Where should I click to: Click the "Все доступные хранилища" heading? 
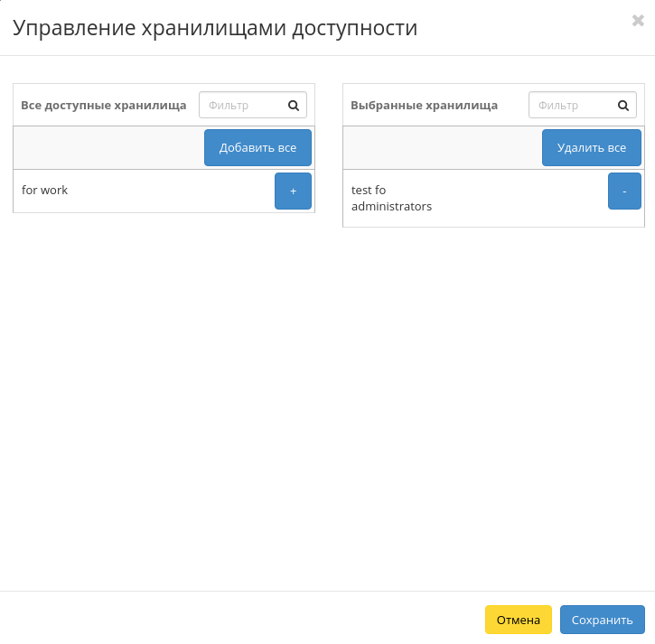104,106
